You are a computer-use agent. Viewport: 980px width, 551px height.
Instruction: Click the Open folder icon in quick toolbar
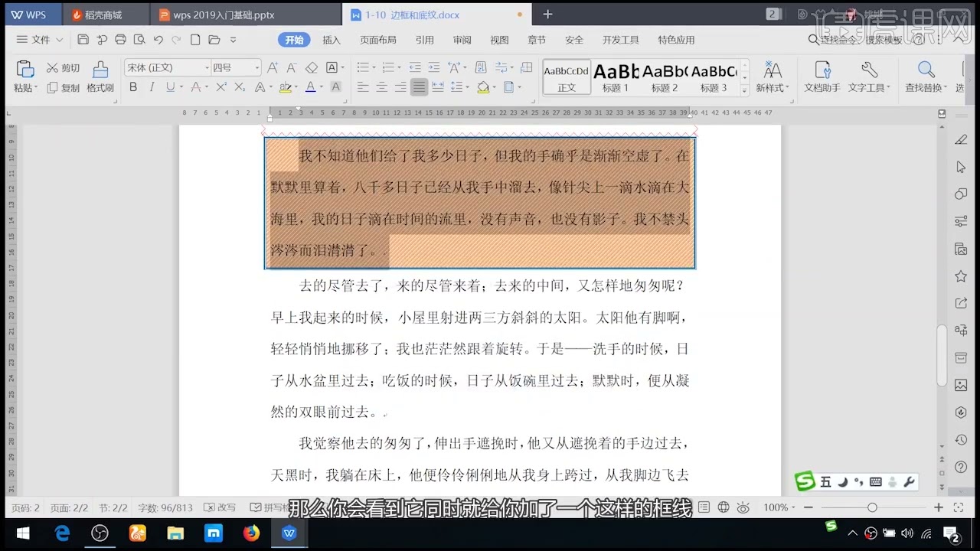coord(214,40)
